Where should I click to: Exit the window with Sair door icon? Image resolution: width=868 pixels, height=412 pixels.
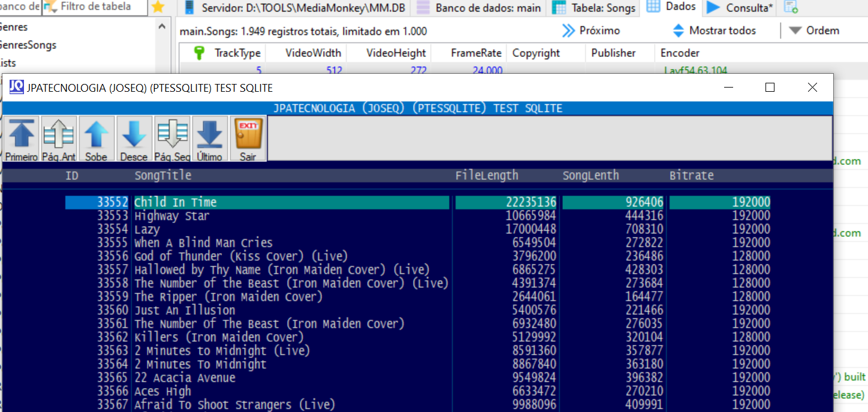pos(248,139)
